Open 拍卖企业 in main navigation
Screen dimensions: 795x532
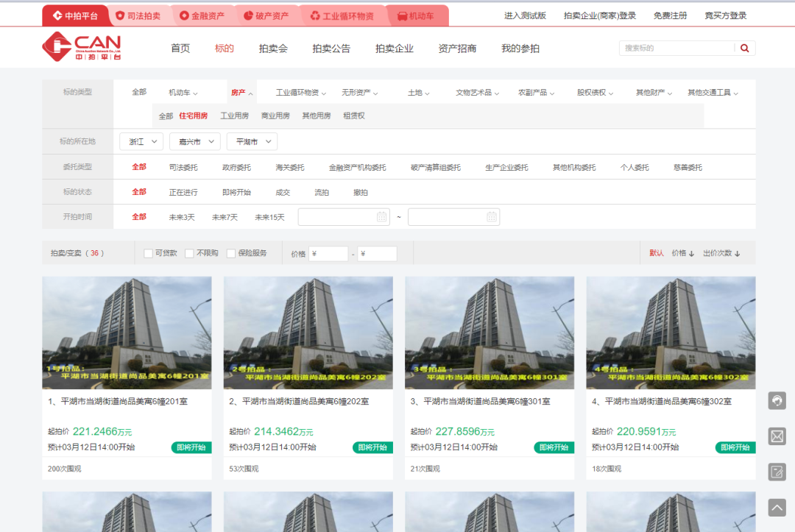(x=395, y=49)
